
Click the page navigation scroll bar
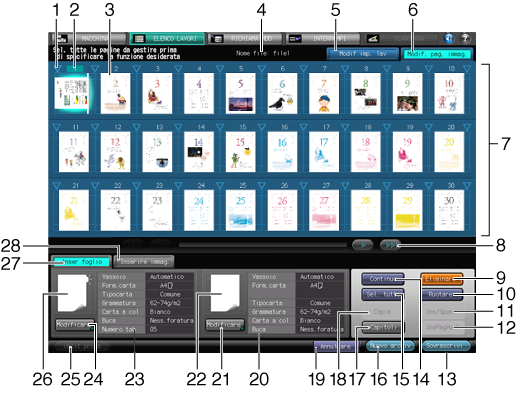coord(263,245)
